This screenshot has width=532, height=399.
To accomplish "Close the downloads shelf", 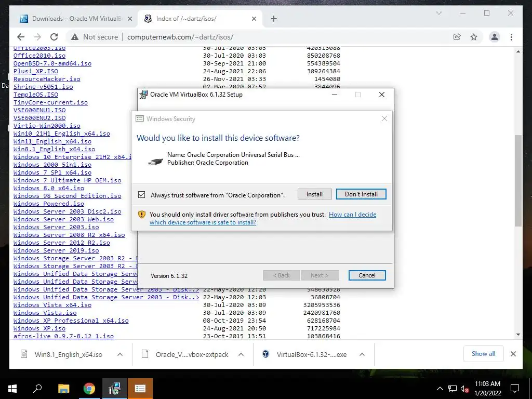I will [513, 354].
